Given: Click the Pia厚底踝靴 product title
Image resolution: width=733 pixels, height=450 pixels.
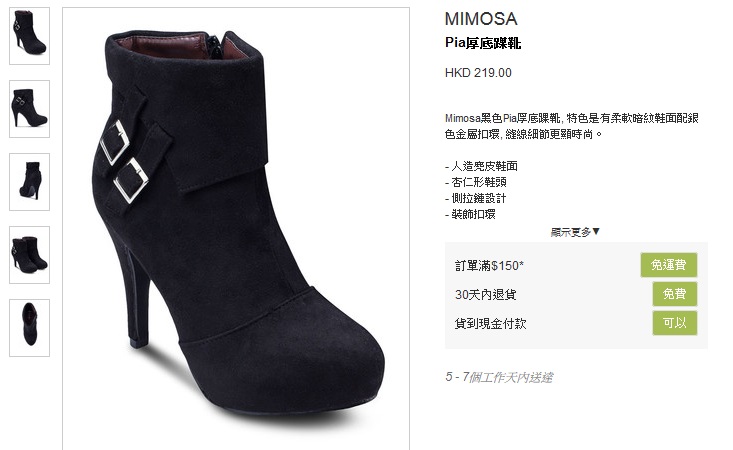Looking at the screenshot, I should click(483, 43).
